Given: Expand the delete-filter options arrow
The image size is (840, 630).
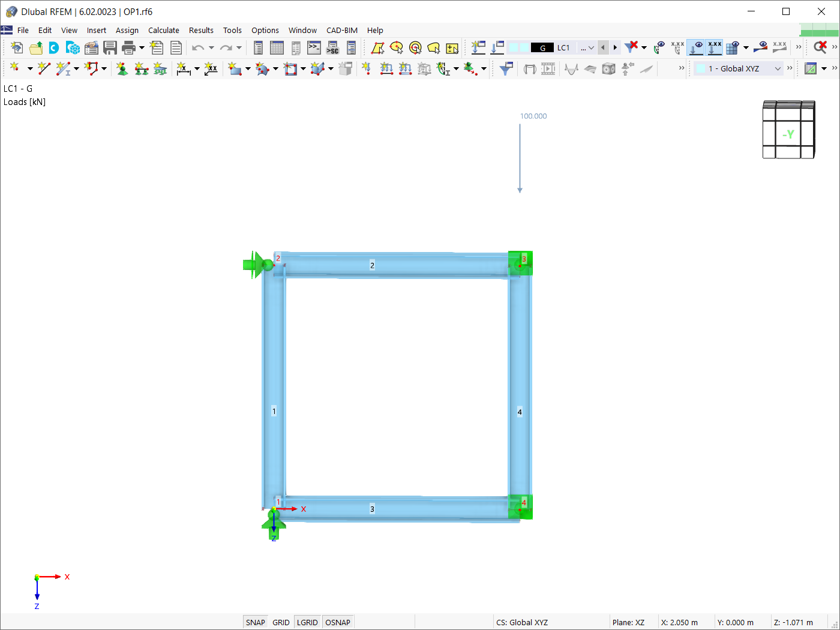Looking at the screenshot, I should [x=644, y=48].
